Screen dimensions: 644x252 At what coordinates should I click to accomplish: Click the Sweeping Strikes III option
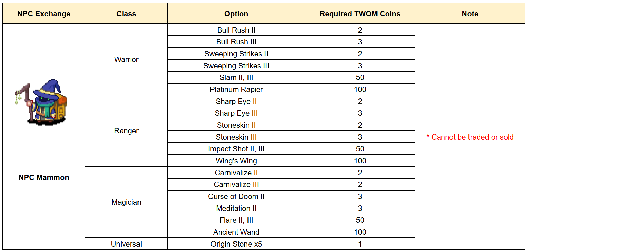pyautogui.click(x=236, y=66)
